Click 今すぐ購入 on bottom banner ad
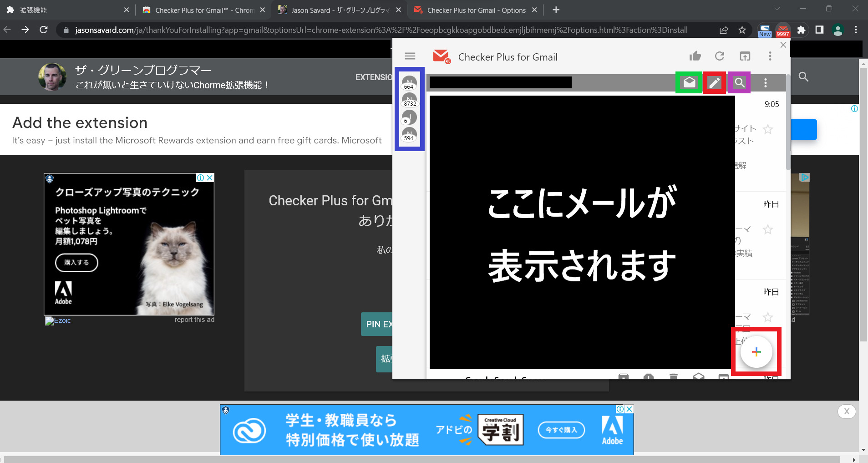 [x=561, y=430]
